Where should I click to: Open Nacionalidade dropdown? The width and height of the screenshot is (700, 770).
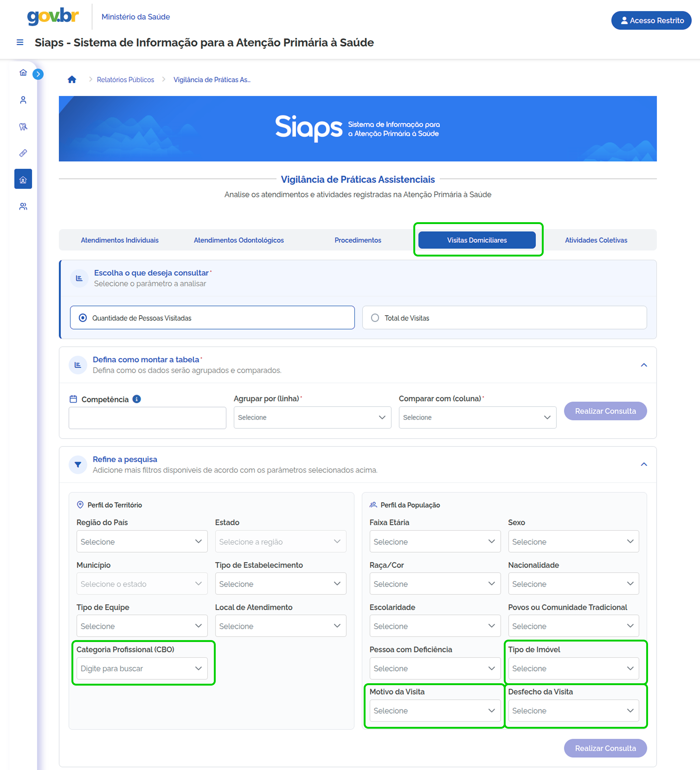[x=574, y=584]
